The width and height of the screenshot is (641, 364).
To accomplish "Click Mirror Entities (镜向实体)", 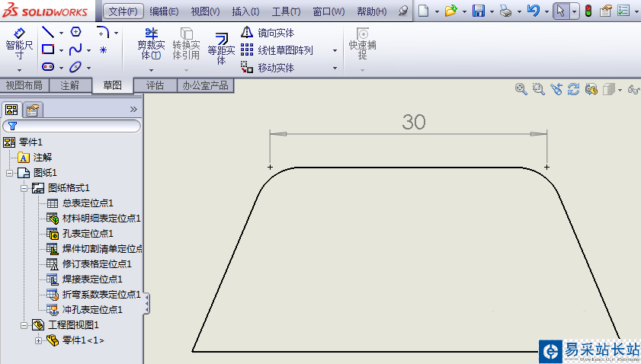I will (268, 32).
